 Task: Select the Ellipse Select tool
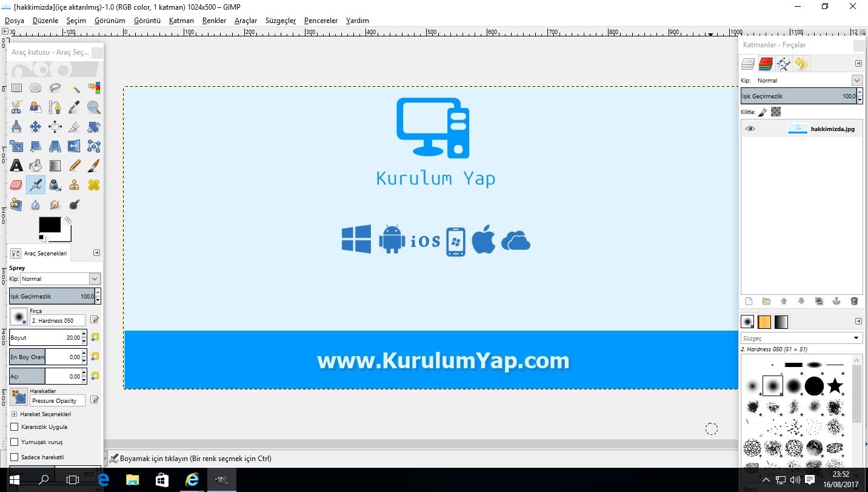(36, 88)
